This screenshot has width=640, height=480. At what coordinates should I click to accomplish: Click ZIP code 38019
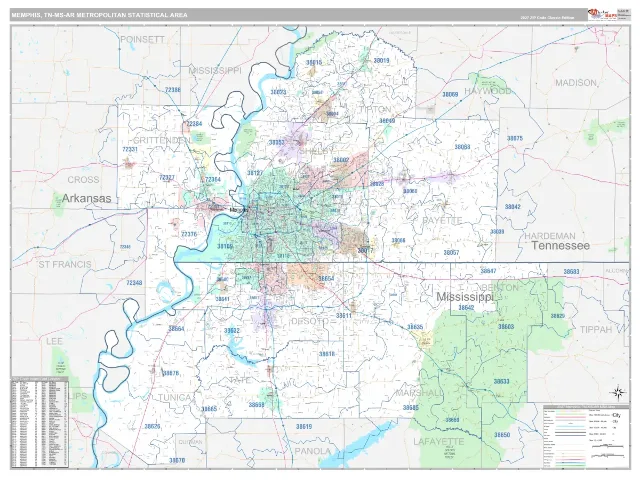point(381,60)
